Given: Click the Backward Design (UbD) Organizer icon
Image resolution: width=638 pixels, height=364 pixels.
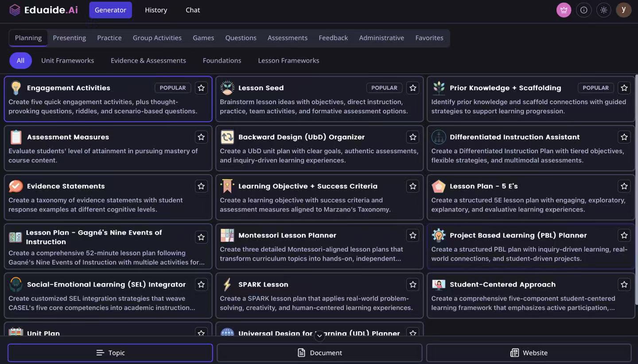Looking at the screenshot, I should (227, 137).
